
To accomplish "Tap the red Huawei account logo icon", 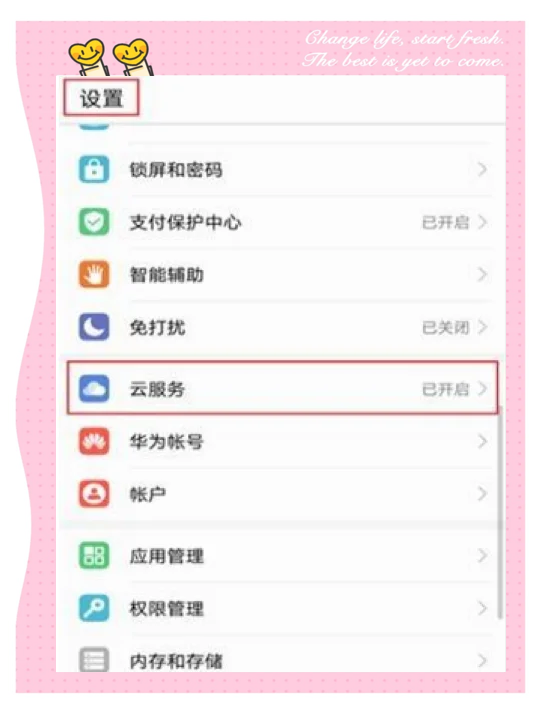I will (94, 441).
